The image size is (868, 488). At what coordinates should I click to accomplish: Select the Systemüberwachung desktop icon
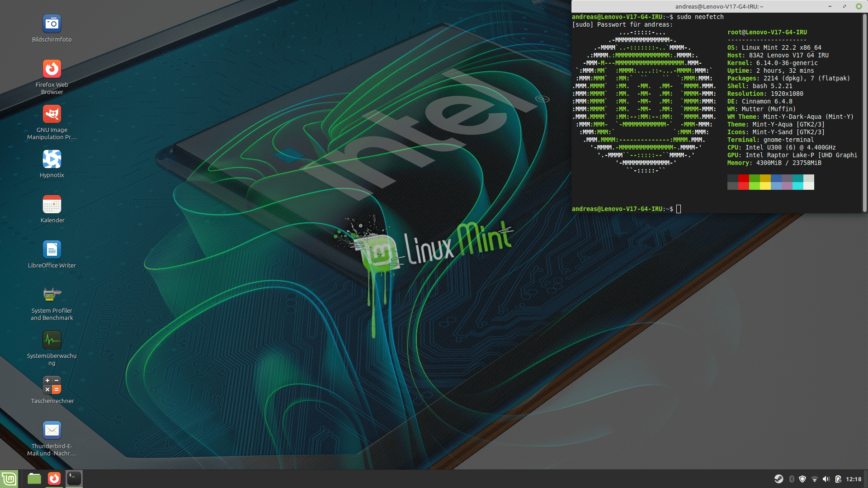click(x=52, y=340)
